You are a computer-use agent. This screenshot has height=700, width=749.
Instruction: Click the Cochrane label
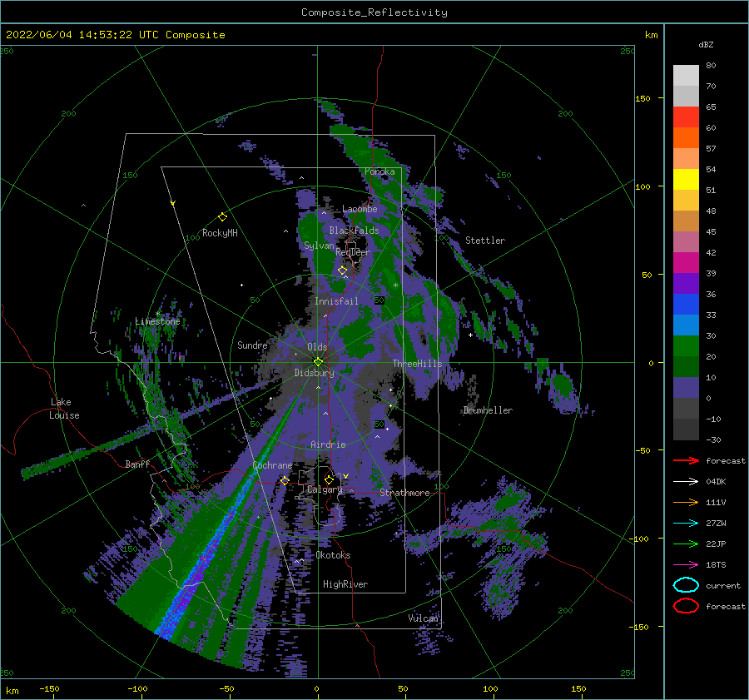272,465
